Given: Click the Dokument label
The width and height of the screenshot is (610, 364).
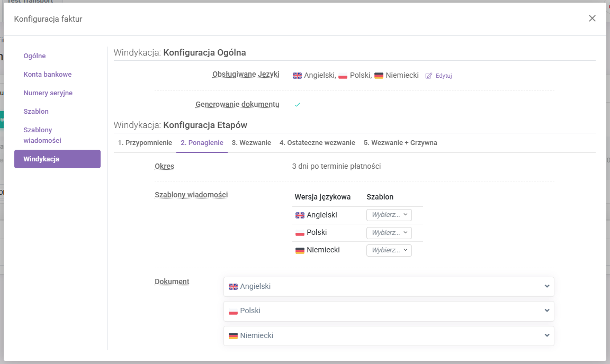Looking at the screenshot, I should click(172, 281).
